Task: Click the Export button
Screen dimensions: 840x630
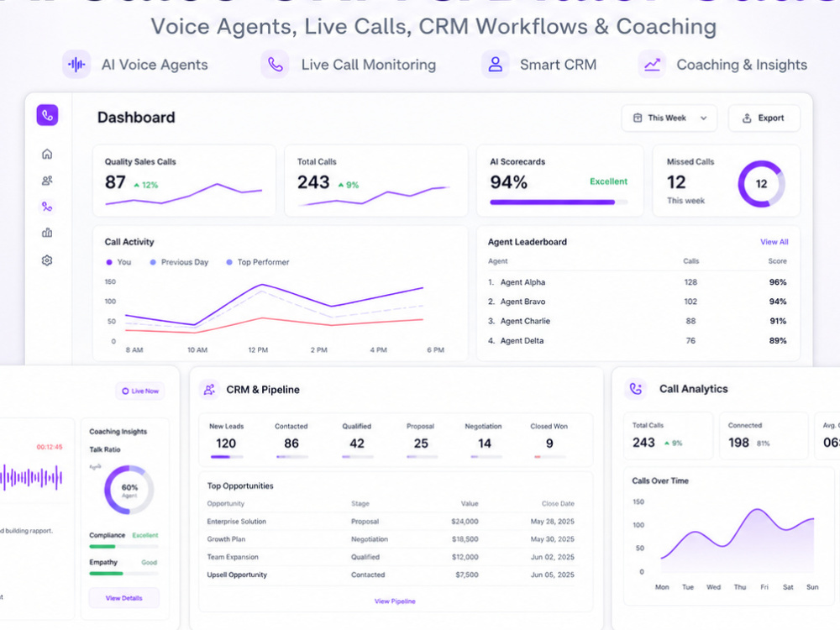Action: coord(764,118)
